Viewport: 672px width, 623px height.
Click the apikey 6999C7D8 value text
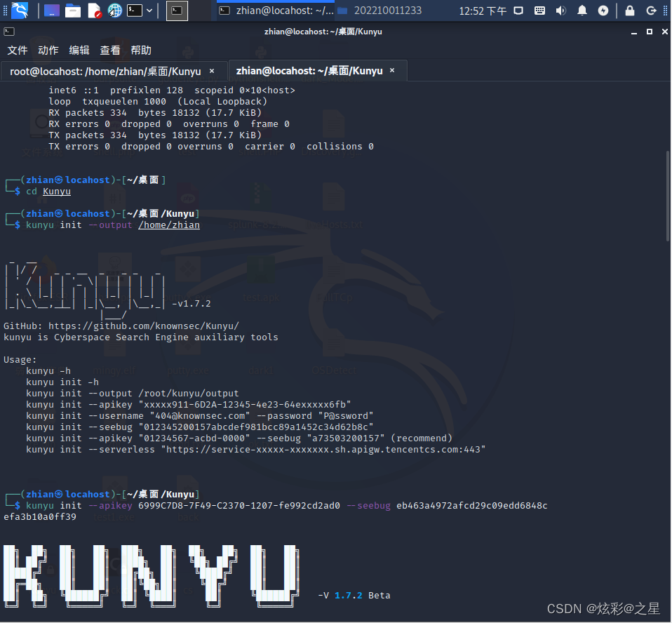coord(239,506)
